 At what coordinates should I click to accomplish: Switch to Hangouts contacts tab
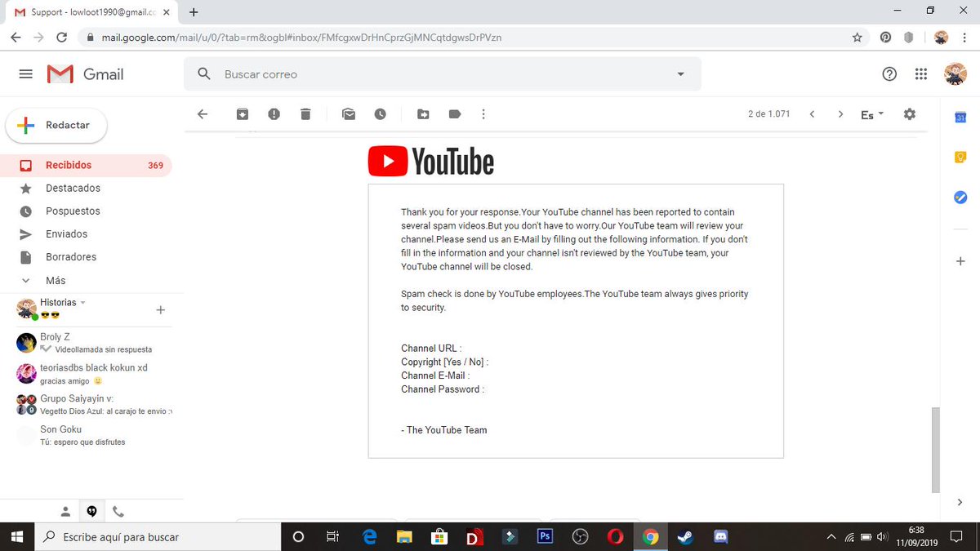pos(65,512)
